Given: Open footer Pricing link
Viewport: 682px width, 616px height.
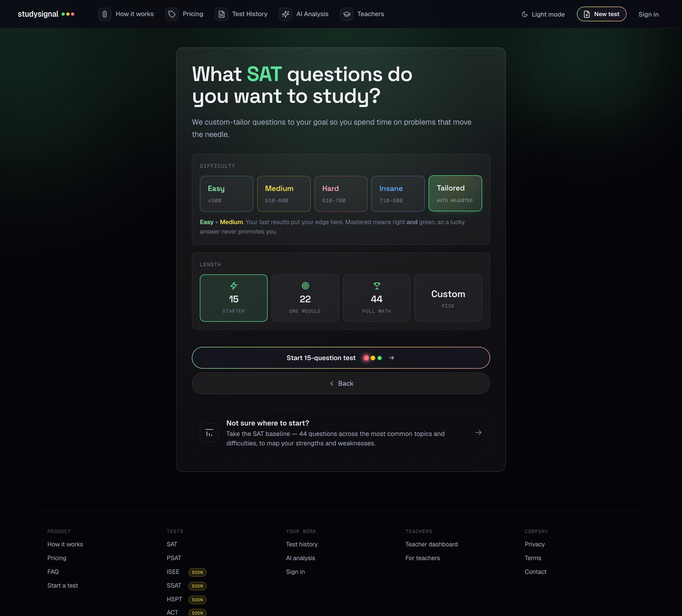Looking at the screenshot, I should point(57,558).
